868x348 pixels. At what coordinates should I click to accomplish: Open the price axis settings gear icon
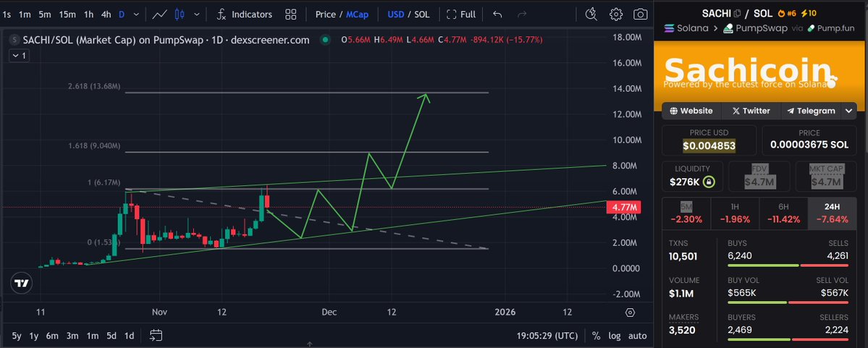629,313
